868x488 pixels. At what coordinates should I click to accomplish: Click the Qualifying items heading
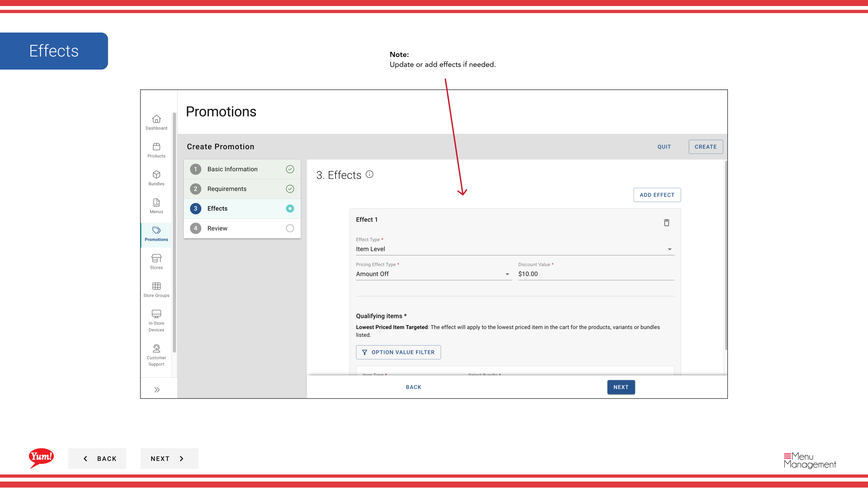[381, 316]
